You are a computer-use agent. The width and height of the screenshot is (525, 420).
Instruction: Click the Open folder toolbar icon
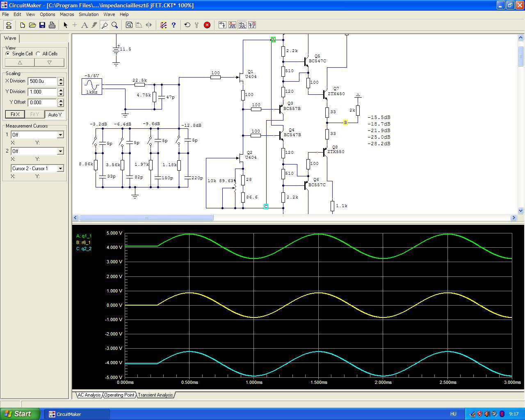pos(32,25)
